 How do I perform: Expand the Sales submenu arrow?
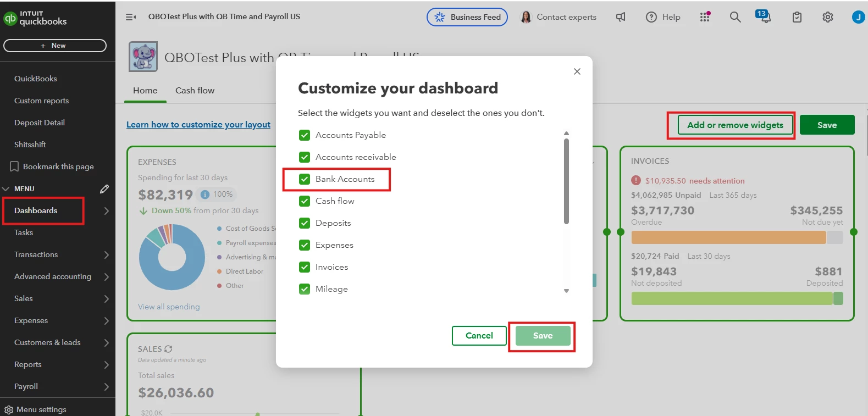point(106,298)
